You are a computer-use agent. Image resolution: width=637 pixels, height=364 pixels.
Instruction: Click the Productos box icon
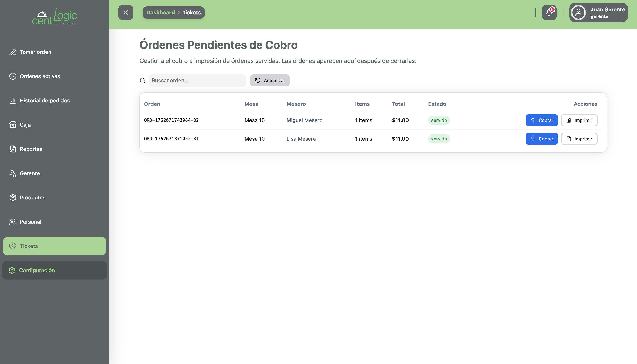[13, 198]
